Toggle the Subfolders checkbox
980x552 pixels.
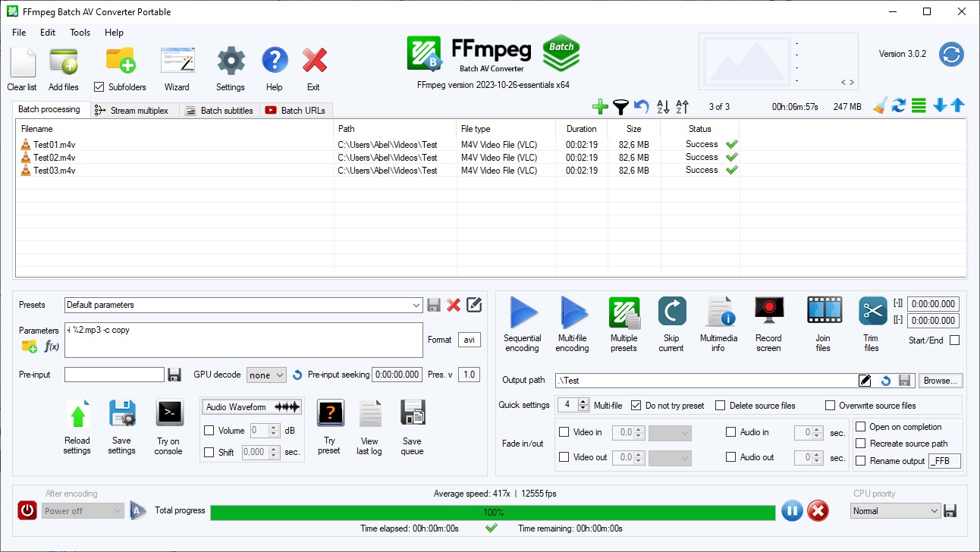coord(99,87)
